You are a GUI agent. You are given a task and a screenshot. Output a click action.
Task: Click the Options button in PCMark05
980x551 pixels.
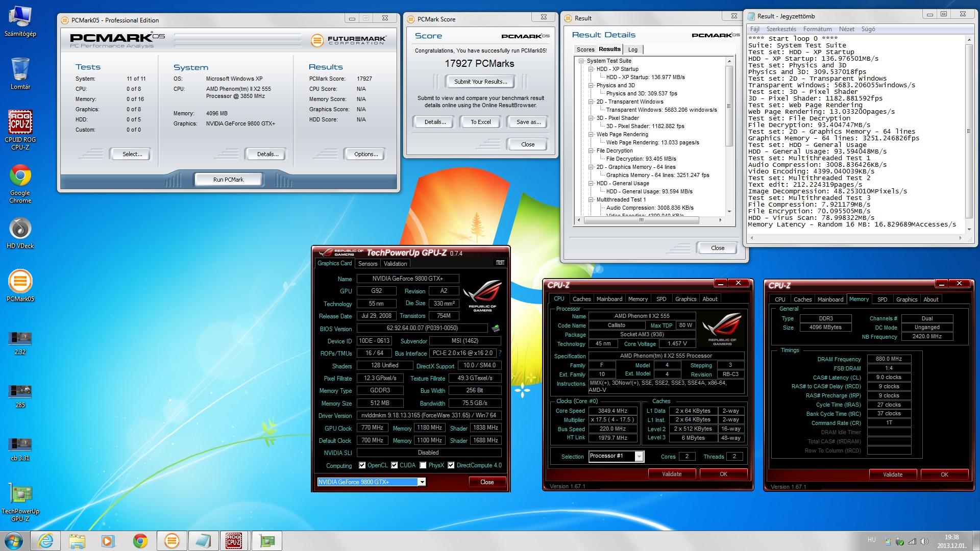(x=365, y=154)
